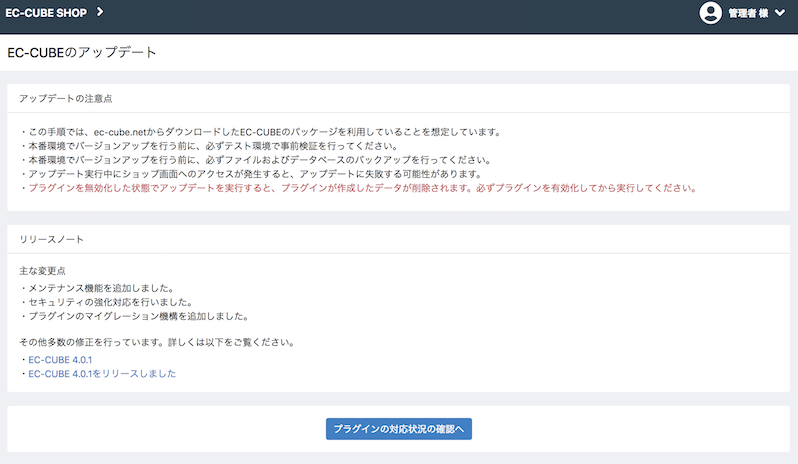This screenshot has height=464, width=798.
Task: Open the shop front via chevron arrow
Action: (100, 12)
